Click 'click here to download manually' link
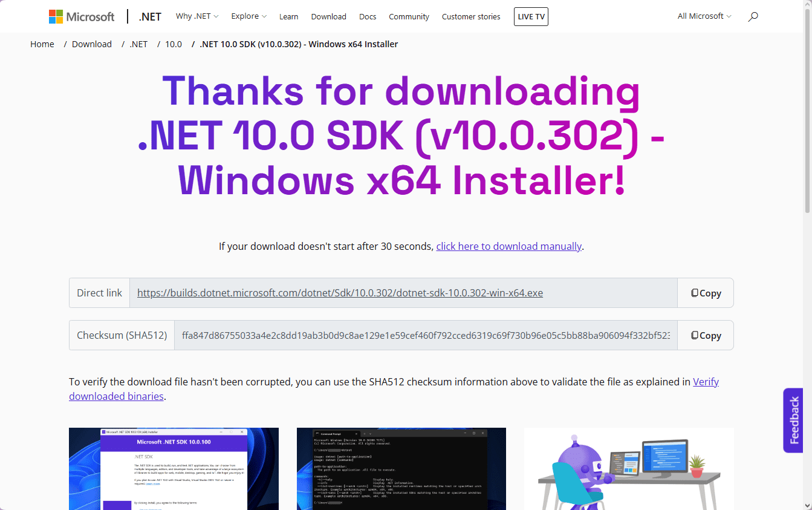The width and height of the screenshot is (812, 510). [509, 246]
